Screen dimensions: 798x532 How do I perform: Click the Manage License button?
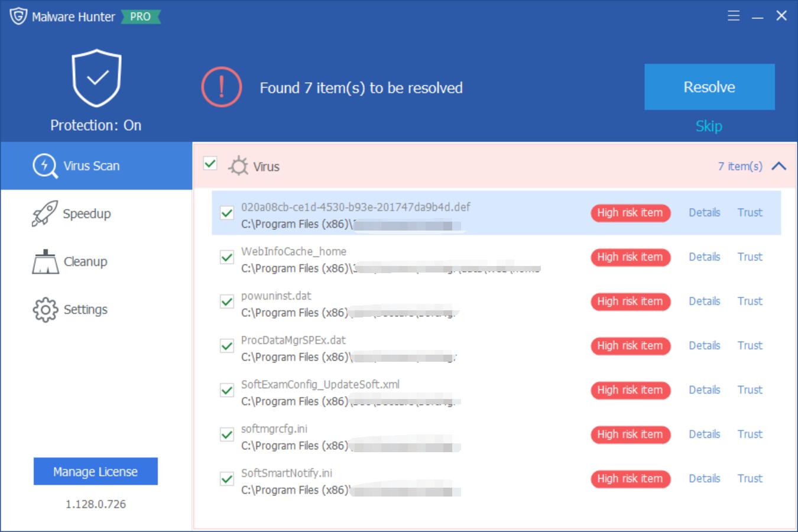pyautogui.click(x=95, y=471)
